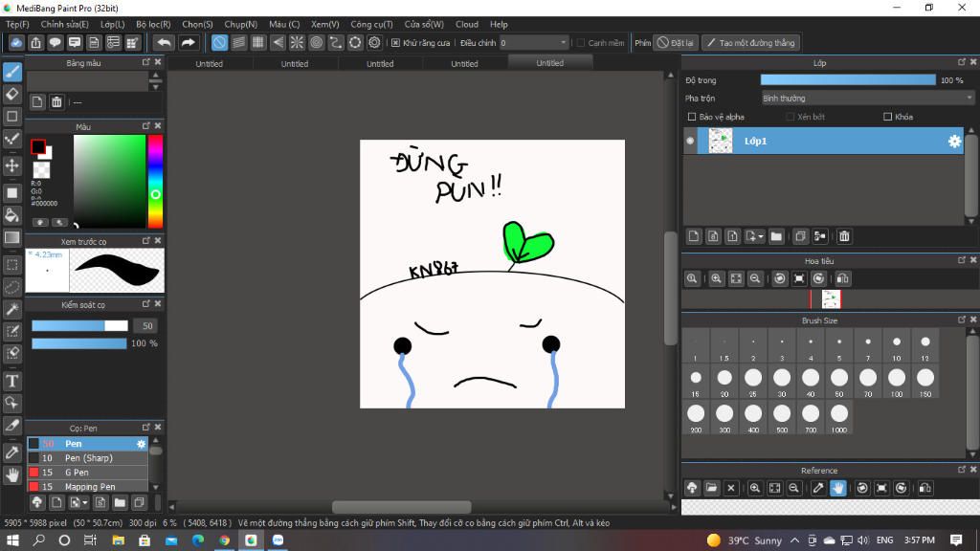Open snap settings gear in top toolbar

click(x=374, y=42)
